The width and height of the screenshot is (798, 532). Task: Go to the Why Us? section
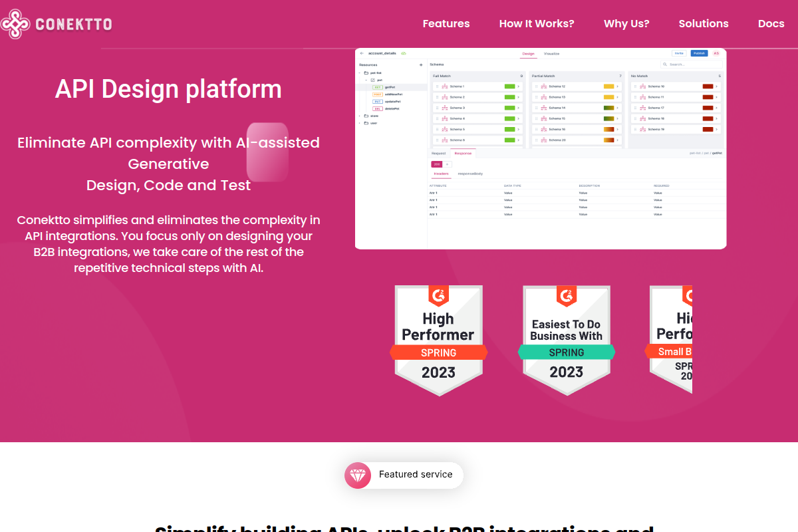626,23
